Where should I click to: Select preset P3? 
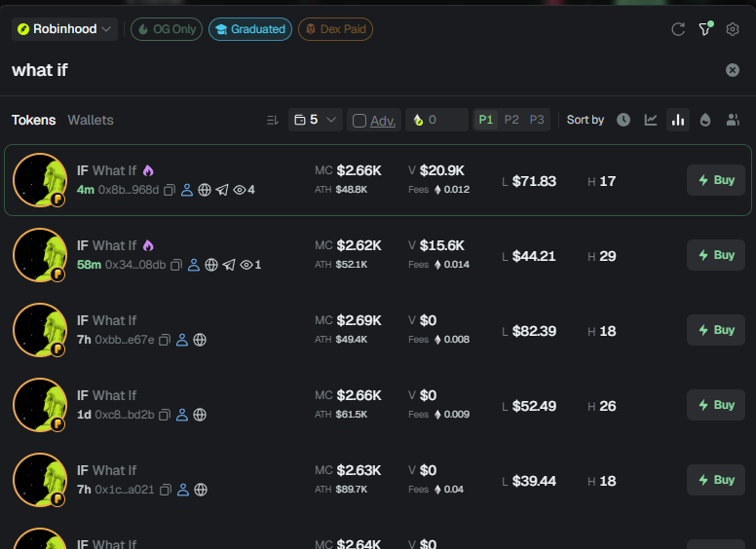(537, 120)
